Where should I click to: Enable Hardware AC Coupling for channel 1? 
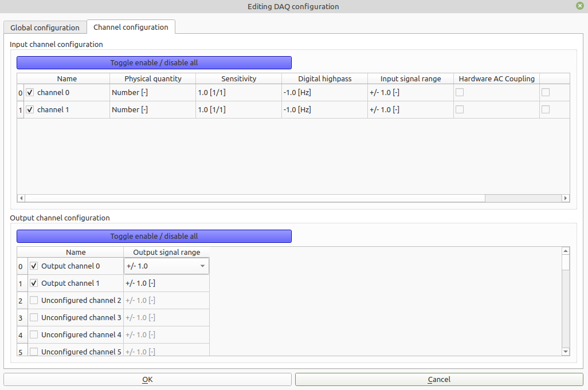pos(460,109)
